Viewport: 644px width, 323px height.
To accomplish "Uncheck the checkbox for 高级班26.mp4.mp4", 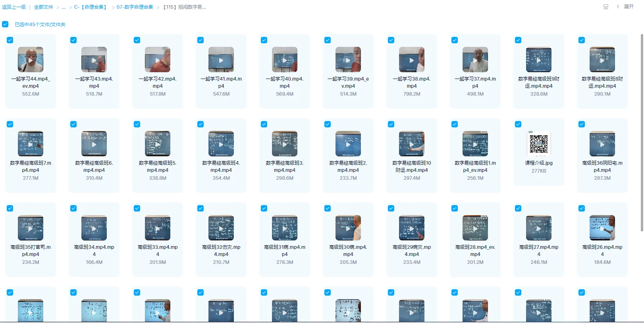I will click(x=582, y=208).
